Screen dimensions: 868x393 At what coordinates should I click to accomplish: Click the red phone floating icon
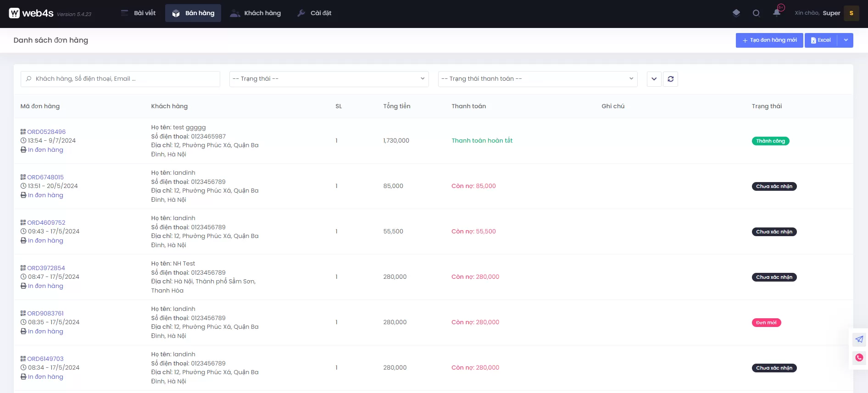coord(859,358)
